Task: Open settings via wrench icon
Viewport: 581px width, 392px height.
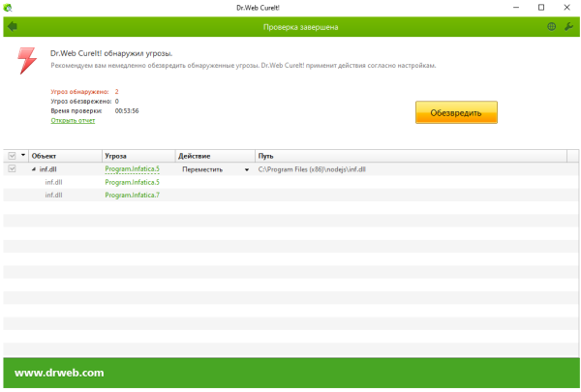Action: click(568, 27)
